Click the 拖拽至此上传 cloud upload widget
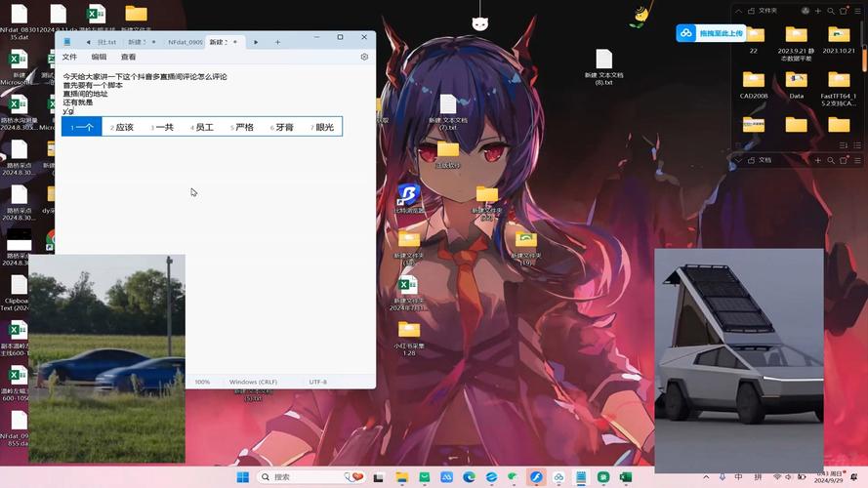868x488 pixels. [x=711, y=33]
